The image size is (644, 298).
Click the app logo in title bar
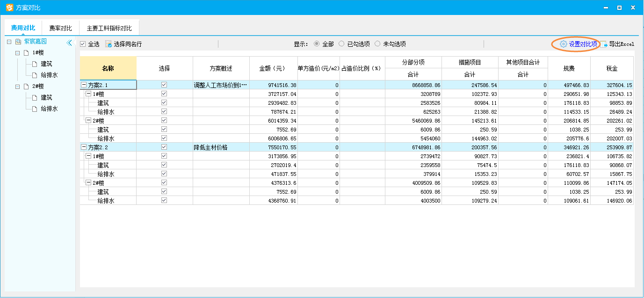click(x=8, y=7)
